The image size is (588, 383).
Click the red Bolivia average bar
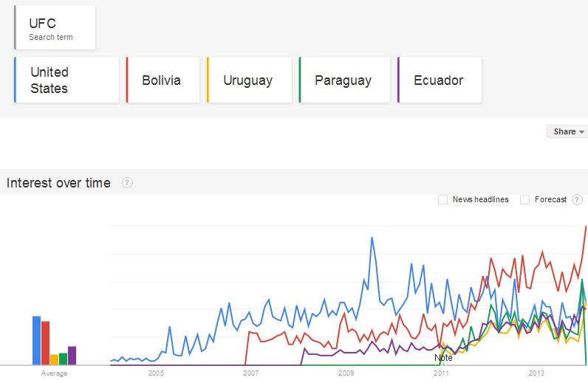pos(45,343)
